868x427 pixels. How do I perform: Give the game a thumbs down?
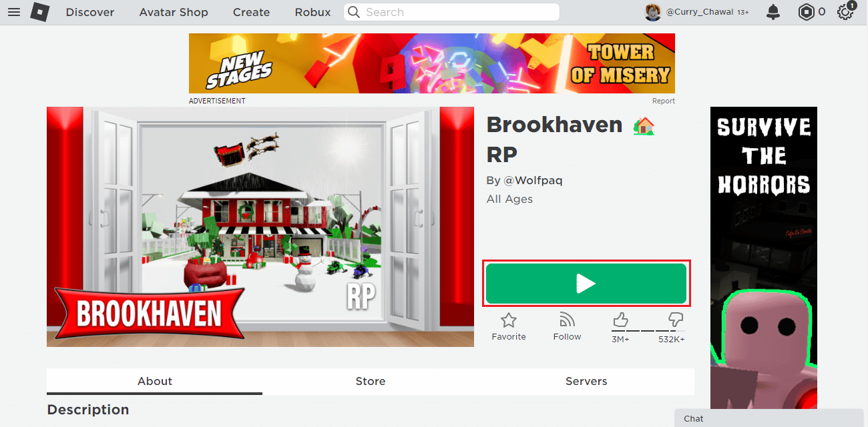coord(676,320)
